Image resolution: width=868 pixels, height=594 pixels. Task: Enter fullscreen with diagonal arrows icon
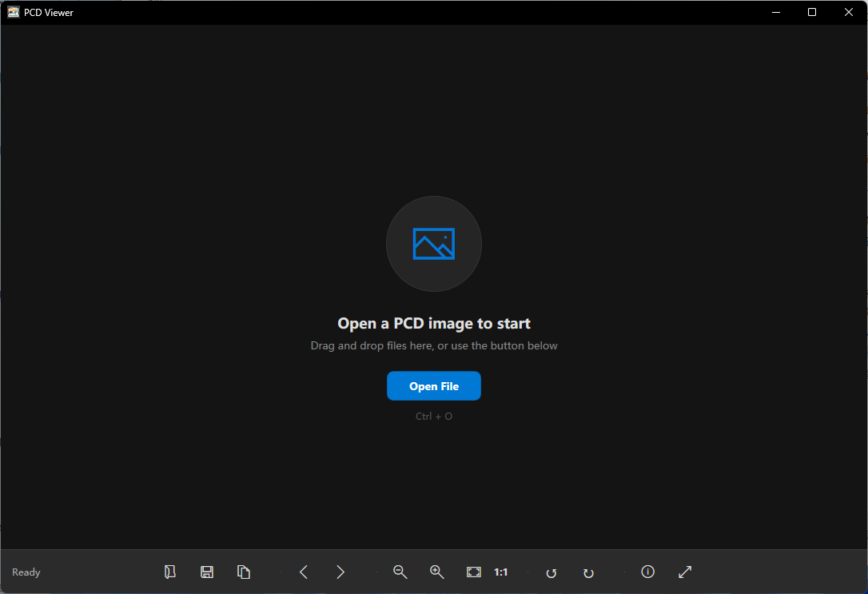click(685, 572)
